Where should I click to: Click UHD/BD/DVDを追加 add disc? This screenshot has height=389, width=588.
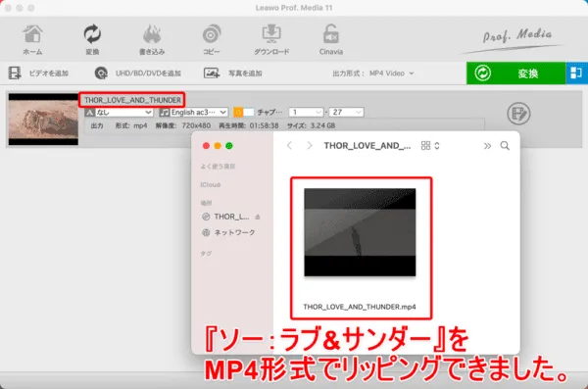point(137,73)
